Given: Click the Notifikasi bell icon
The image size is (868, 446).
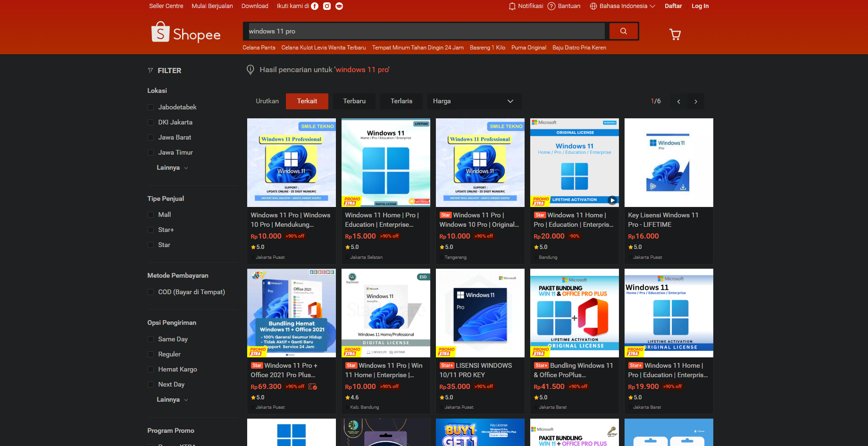Looking at the screenshot, I should pos(512,6).
